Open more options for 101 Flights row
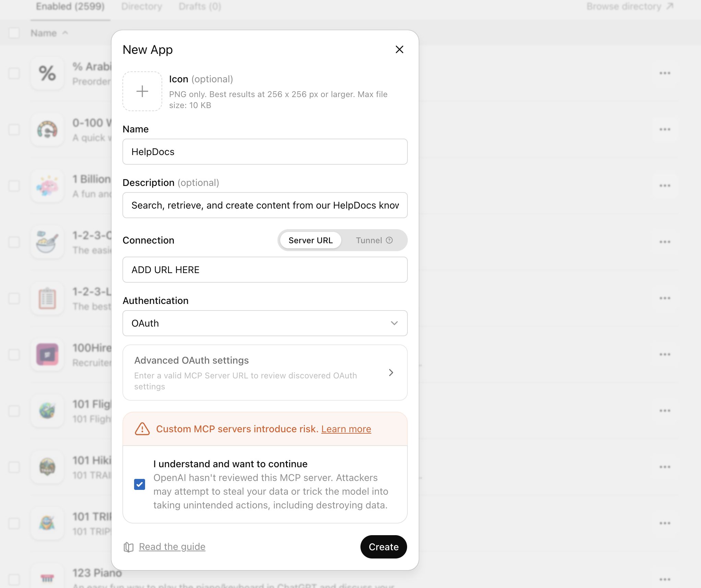The height and width of the screenshot is (588, 701). 665,411
